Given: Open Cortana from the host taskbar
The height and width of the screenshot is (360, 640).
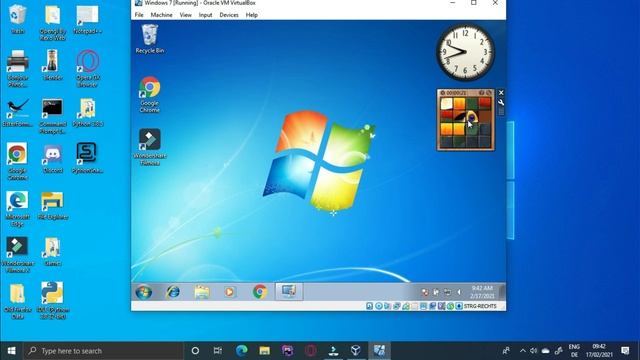Looking at the screenshot, I should 195,351.
